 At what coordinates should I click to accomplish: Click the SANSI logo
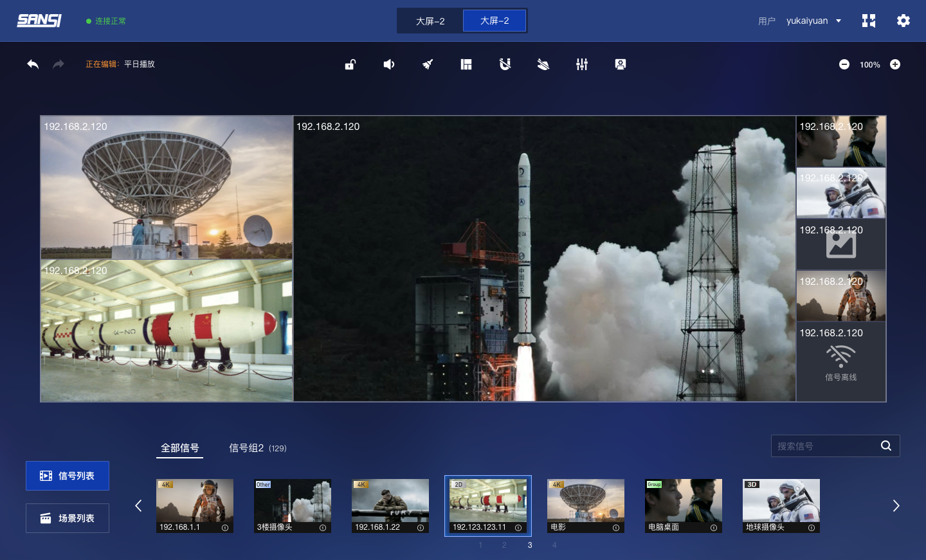(x=39, y=21)
